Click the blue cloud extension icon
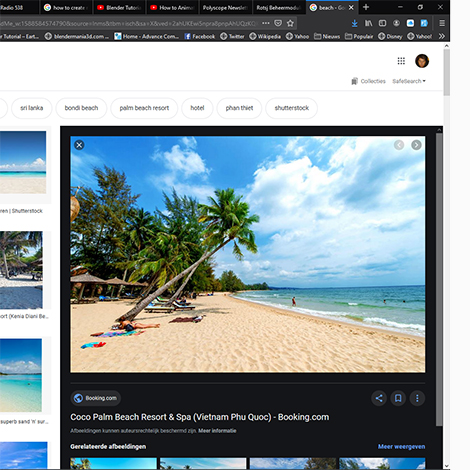 click(x=410, y=23)
